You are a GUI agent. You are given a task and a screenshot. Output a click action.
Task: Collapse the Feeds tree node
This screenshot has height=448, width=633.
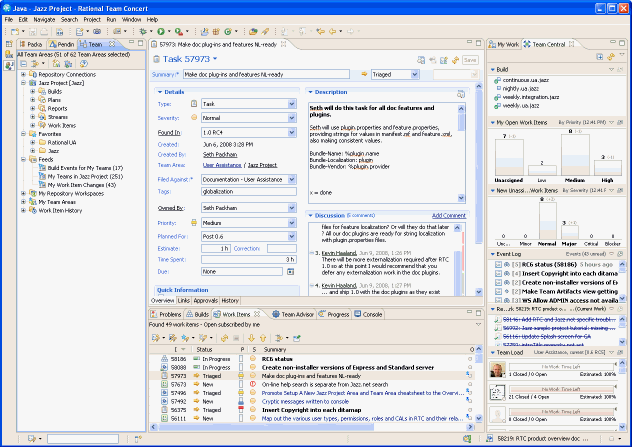click(23, 159)
